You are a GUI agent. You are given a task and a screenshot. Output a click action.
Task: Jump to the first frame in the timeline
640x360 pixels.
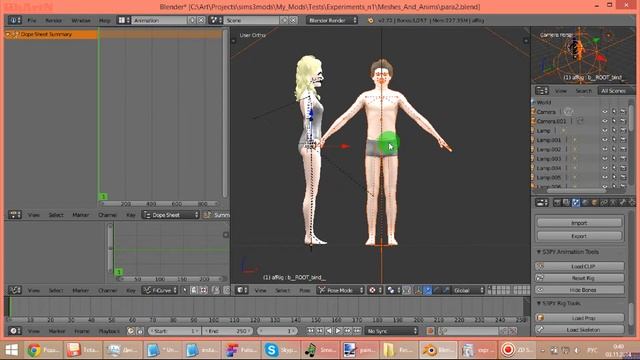tap(311, 331)
